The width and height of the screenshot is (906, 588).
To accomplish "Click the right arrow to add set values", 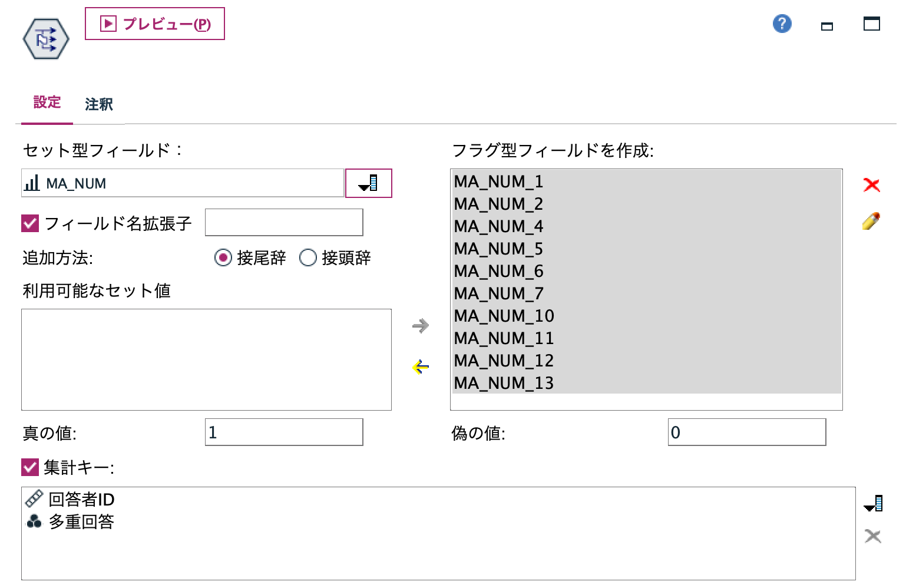I will (x=421, y=326).
